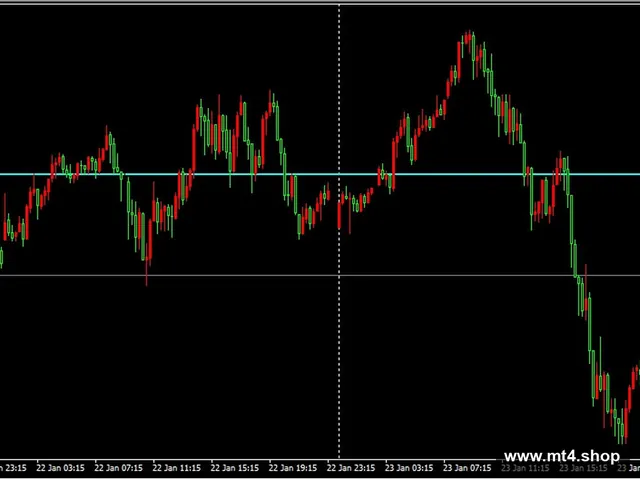Viewport: 640px width, 480px height.
Task: Click the '22 Jan 07:15' time label
Action: [119, 468]
